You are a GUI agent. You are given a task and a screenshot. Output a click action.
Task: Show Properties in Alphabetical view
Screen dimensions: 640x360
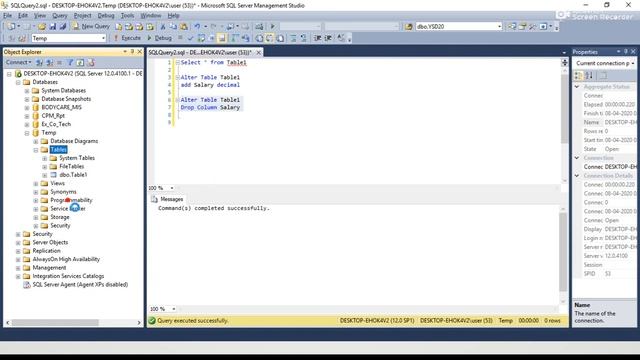(x=589, y=76)
